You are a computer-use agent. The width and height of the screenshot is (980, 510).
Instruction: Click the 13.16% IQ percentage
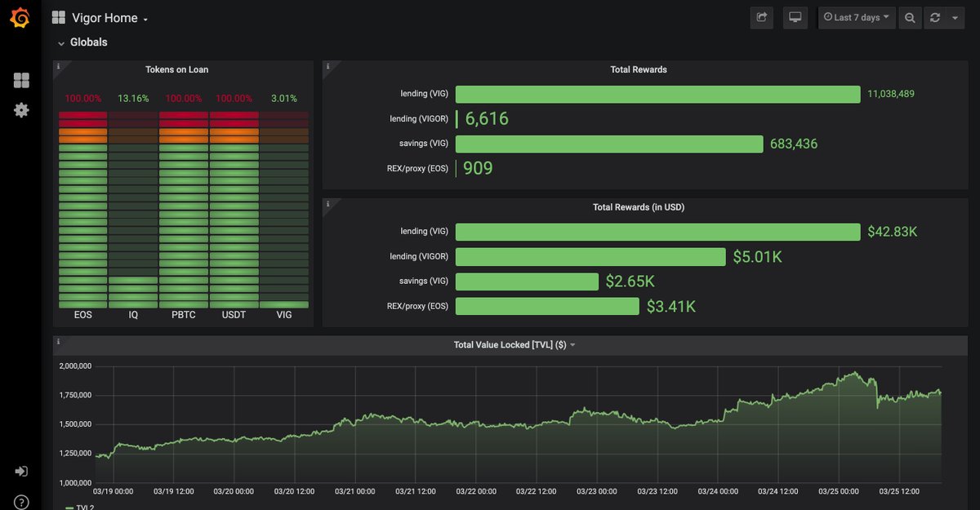pyautogui.click(x=133, y=99)
